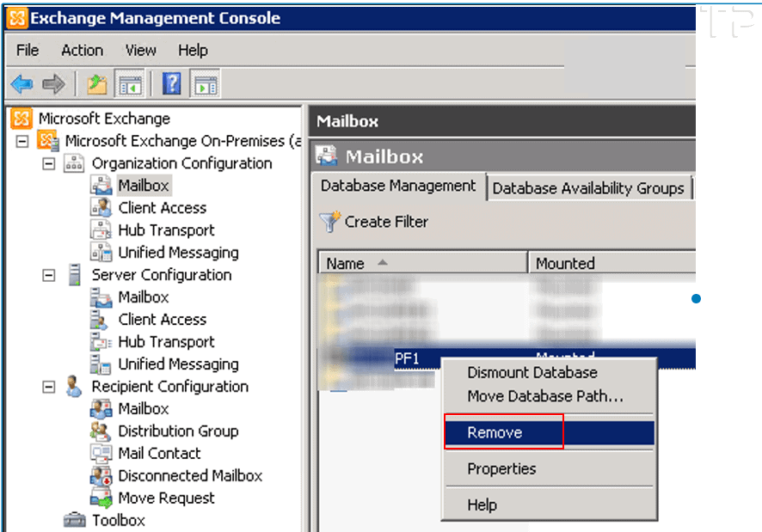
Task: Select the Toolbox tree item
Action: click(x=119, y=520)
